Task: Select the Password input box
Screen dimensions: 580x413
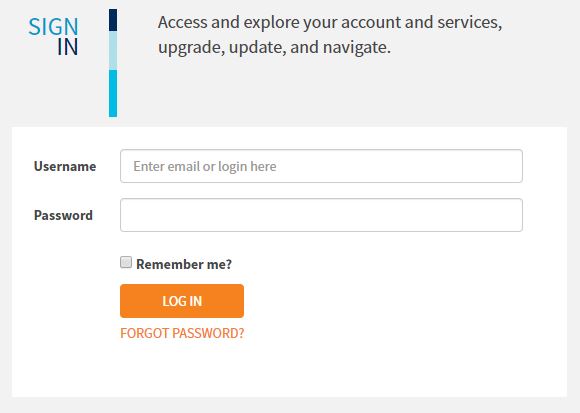Action: tap(321, 215)
